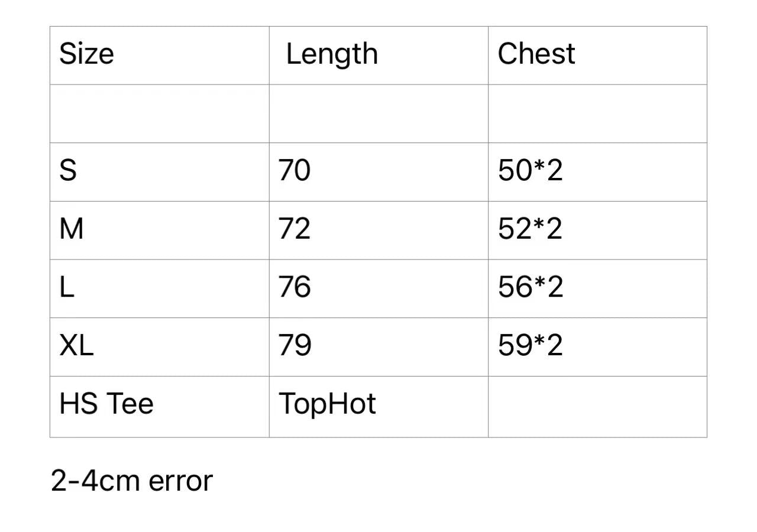Click the empty cell right of TopHot

[x=597, y=407]
